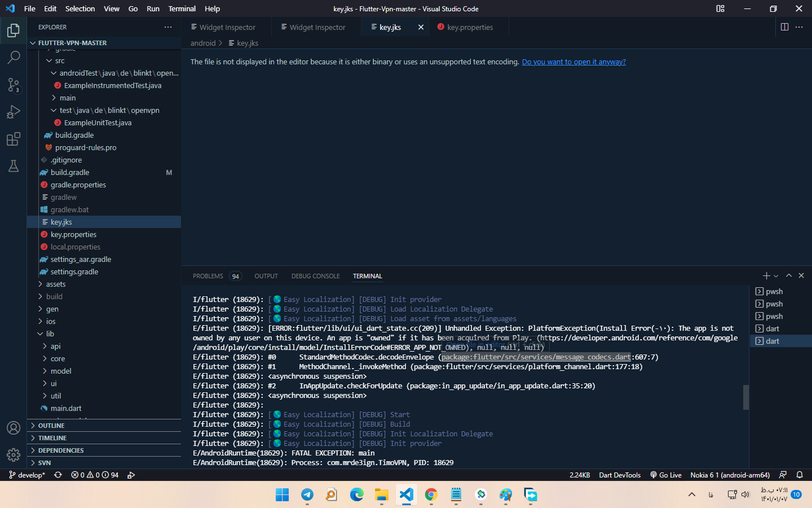Select the selected dart terminal entry

tap(780, 341)
